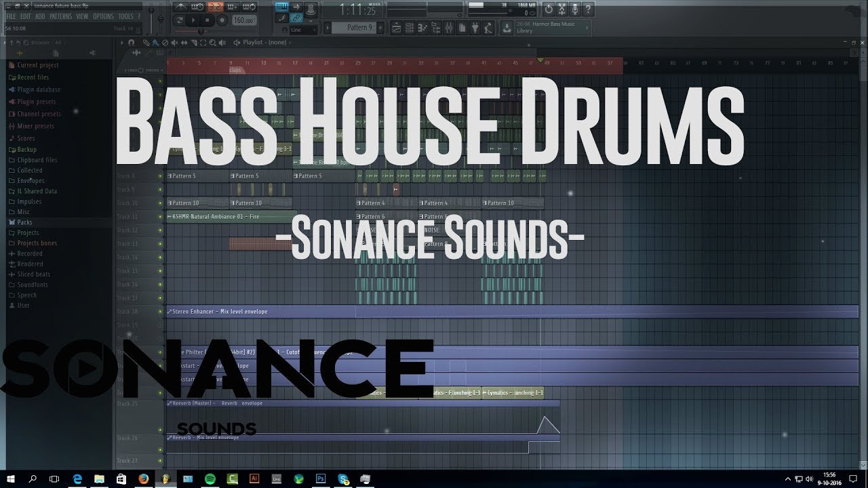Expand Plugin presets folder
Screen dimensions: 868x488
pyautogui.click(x=32, y=102)
